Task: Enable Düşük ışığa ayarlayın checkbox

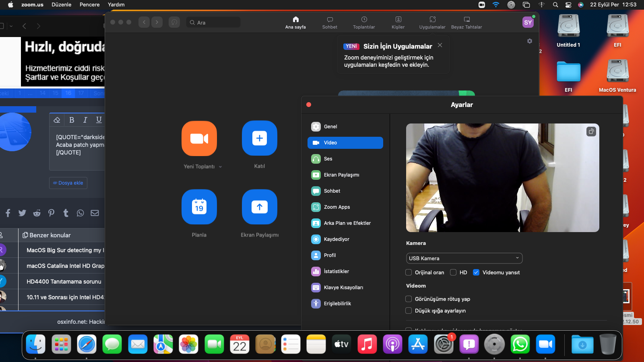Action: [409, 311]
